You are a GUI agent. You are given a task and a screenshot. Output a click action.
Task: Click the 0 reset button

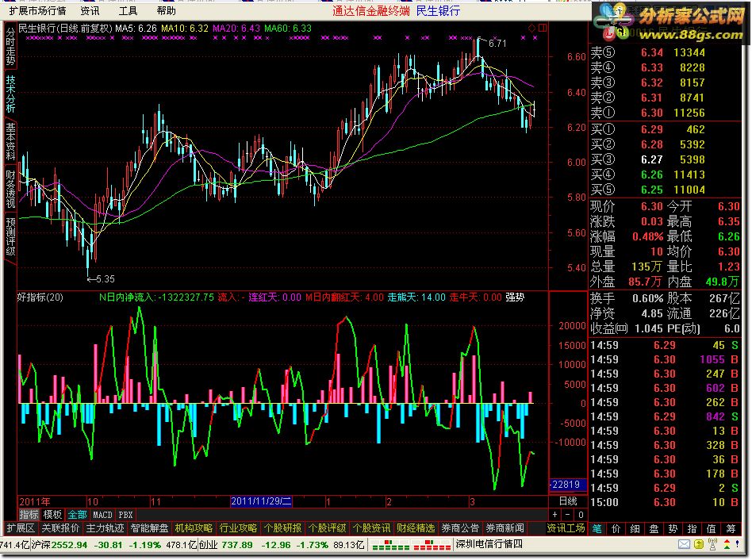click(581, 515)
